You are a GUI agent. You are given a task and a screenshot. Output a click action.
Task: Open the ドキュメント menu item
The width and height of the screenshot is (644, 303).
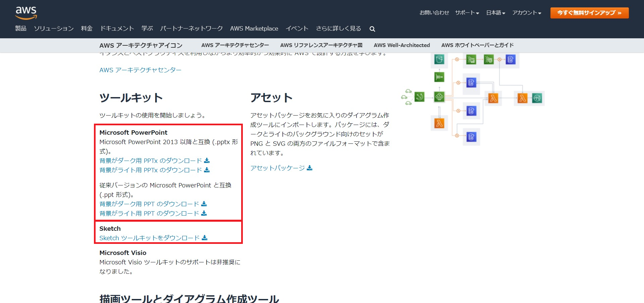(x=117, y=29)
